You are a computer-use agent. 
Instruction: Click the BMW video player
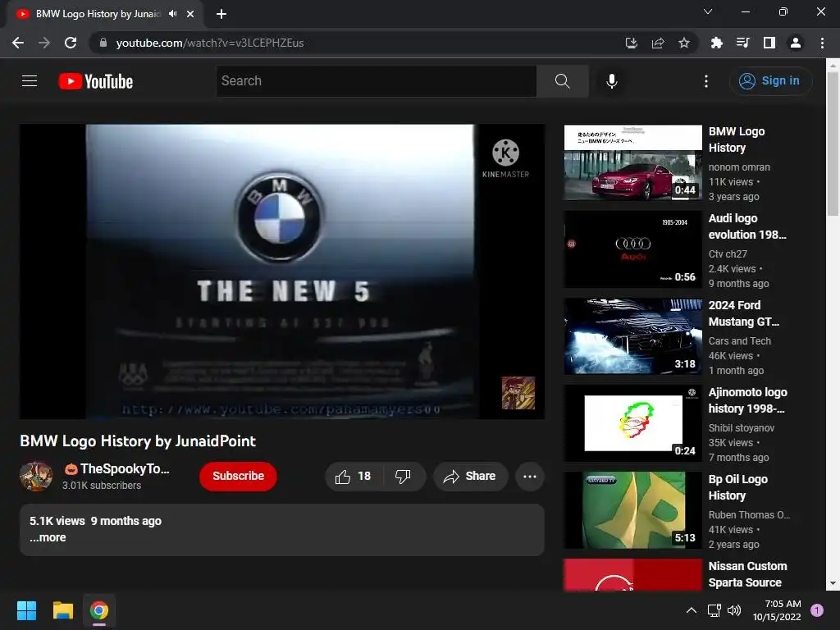[x=282, y=272]
